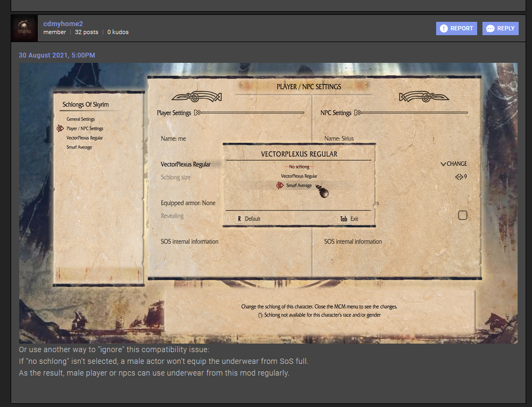Click PLAYER / NPC SETTINGS page title
Screen dimensions: 532x407
309,87
